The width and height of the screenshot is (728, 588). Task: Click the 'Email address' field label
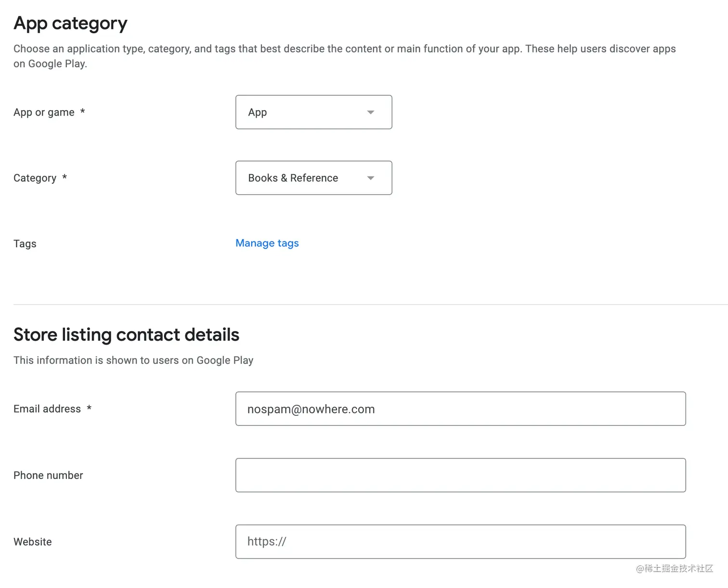[x=47, y=409]
